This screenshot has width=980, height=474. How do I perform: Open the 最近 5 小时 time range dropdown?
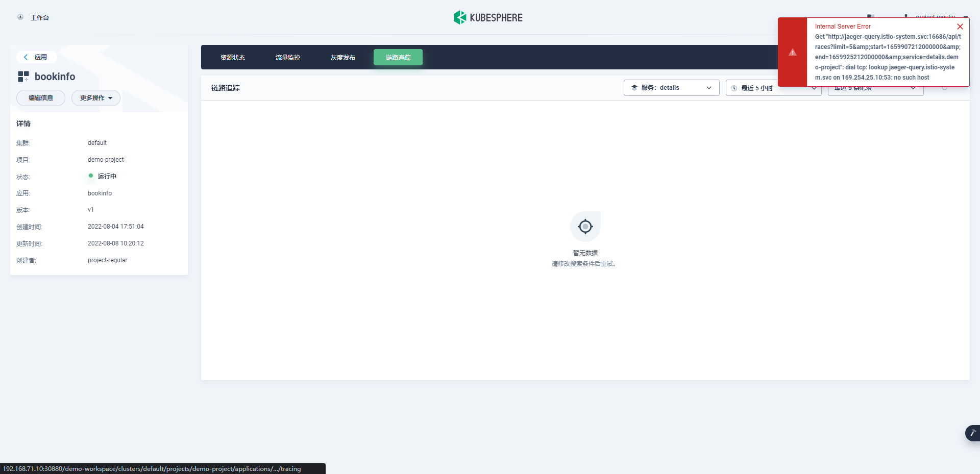[774, 89]
